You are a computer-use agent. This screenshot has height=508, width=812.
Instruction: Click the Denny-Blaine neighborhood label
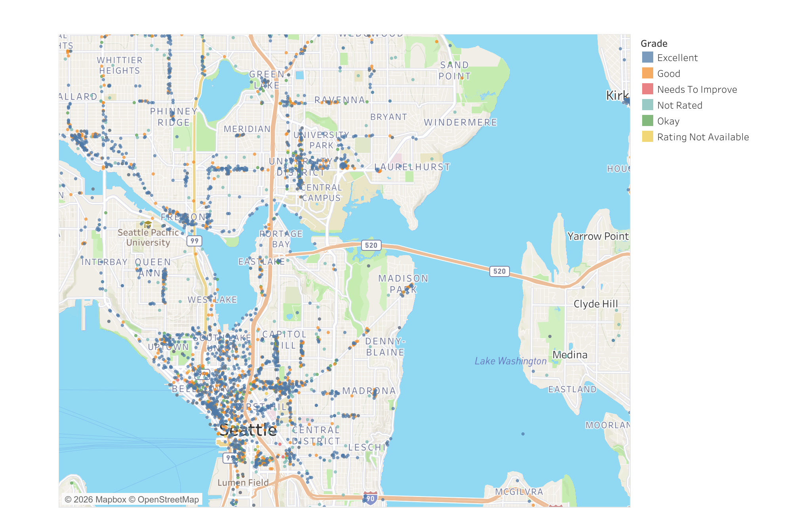pyautogui.click(x=385, y=347)
